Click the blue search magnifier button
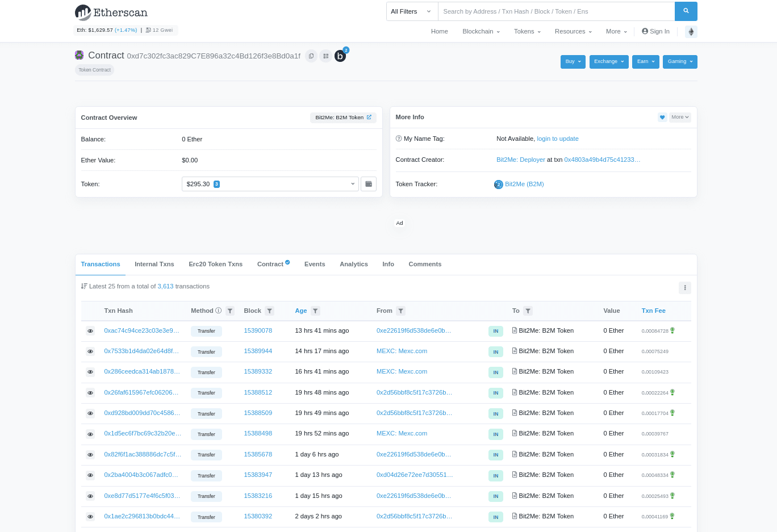Screen dimensions: 777x532 (x=686, y=11)
